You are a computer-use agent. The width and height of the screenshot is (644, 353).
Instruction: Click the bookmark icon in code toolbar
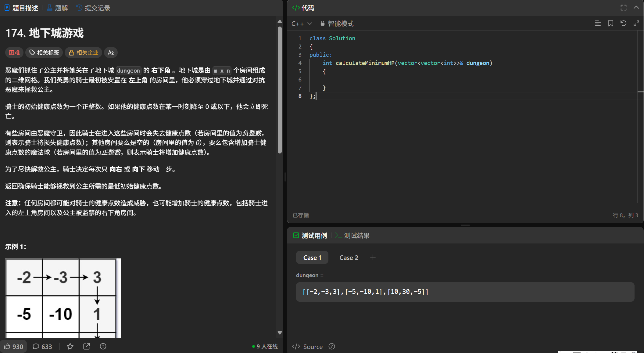click(x=610, y=23)
